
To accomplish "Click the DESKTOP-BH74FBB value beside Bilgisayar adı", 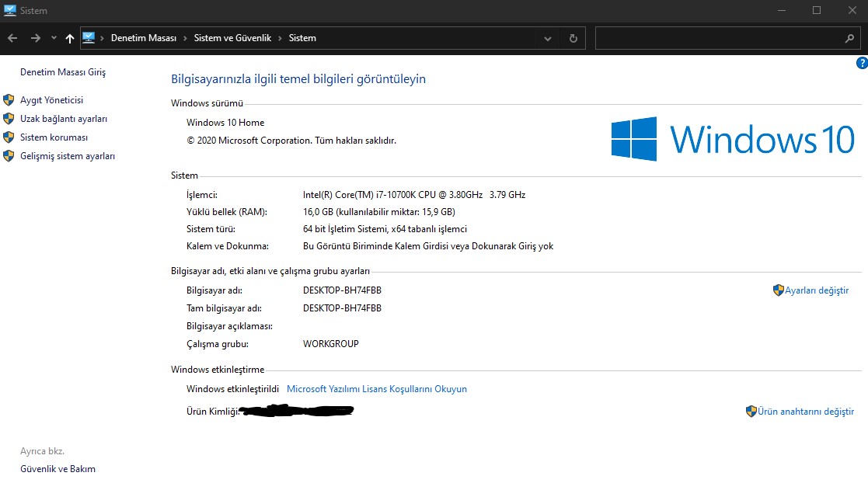I will 342,290.
